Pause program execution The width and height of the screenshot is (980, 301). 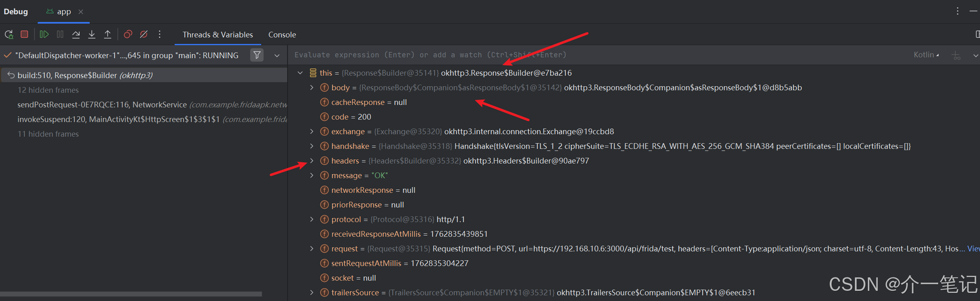coord(60,35)
